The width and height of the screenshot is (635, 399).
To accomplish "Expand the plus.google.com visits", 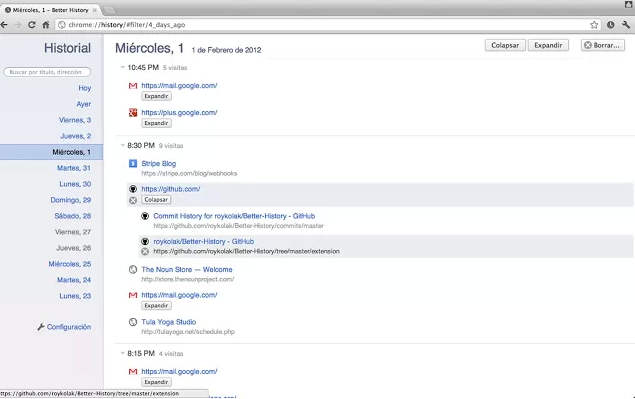I will click(156, 123).
